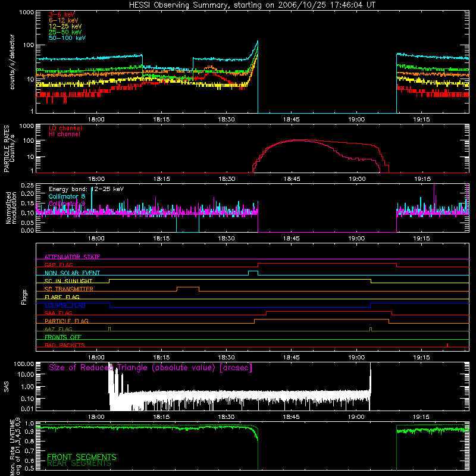Select the HI channel legend label
The height and width of the screenshot is (476, 476).
click(x=65, y=134)
